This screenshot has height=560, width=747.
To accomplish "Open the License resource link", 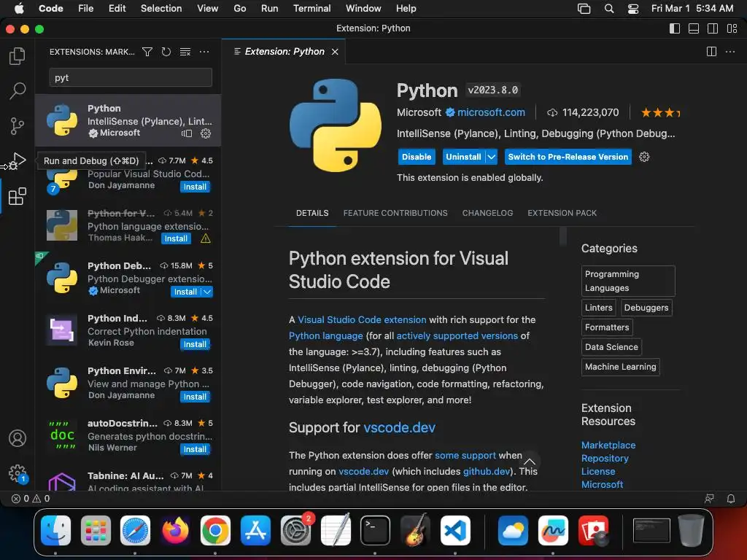I will coord(598,471).
